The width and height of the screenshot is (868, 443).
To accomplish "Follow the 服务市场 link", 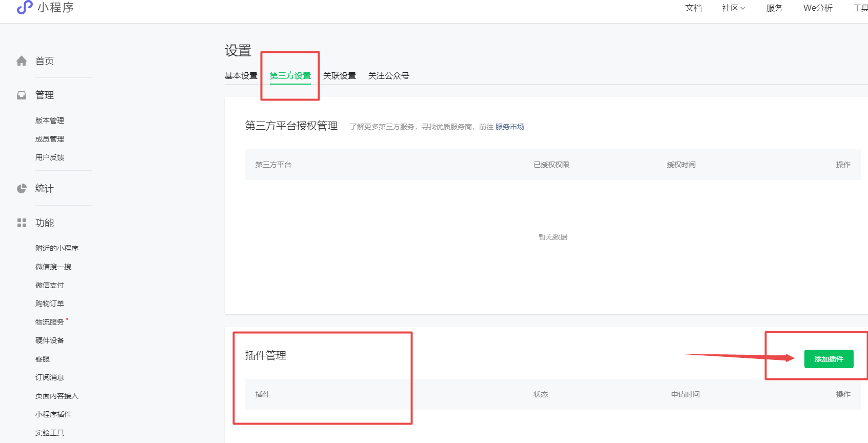I will pyautogui.click(x=509, y=127).
